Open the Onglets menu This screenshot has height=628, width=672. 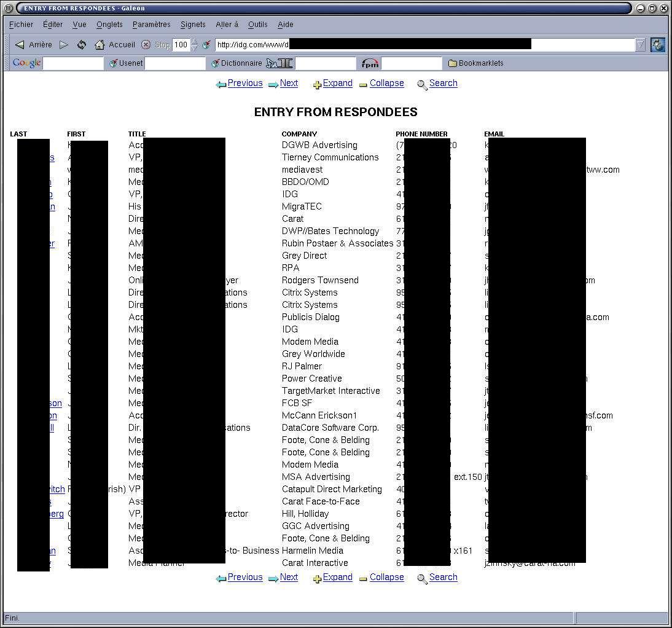click(109, 25)
